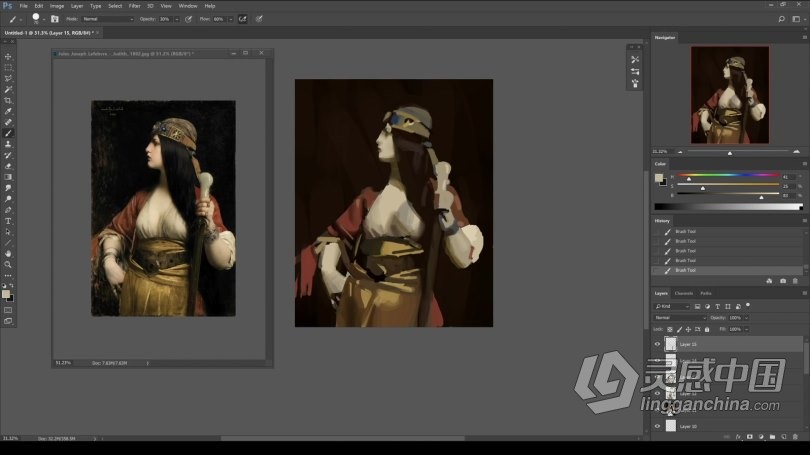Toggle lock all padlock icon
Image resolution: width=810 pixels, height=455 pixels.
click(x=707, y=330)
